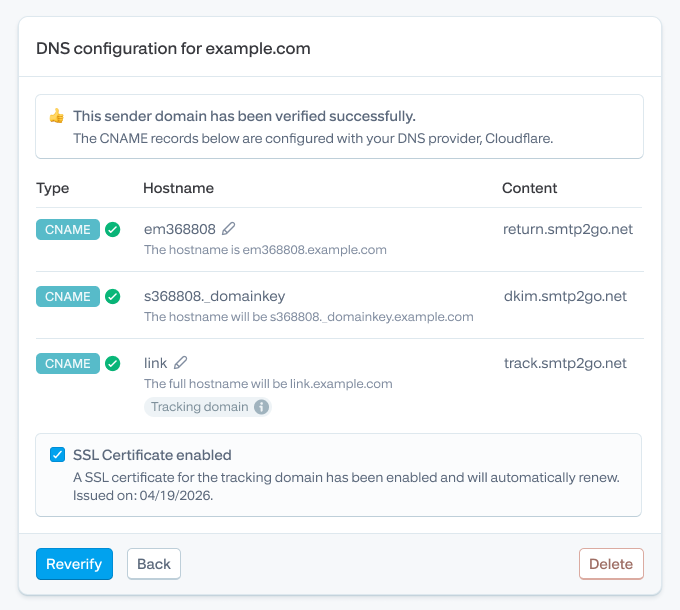Viewport: 680px width, 610px height.
Task: Edit the link hostname with pencil icon
Action: pyautogui.click(x=180, y=362)
